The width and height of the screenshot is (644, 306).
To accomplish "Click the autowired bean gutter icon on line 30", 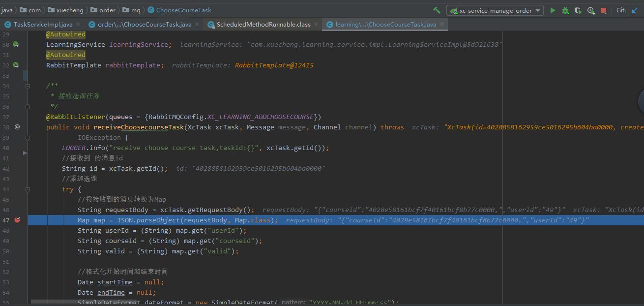I will click(x=16, y=44).
